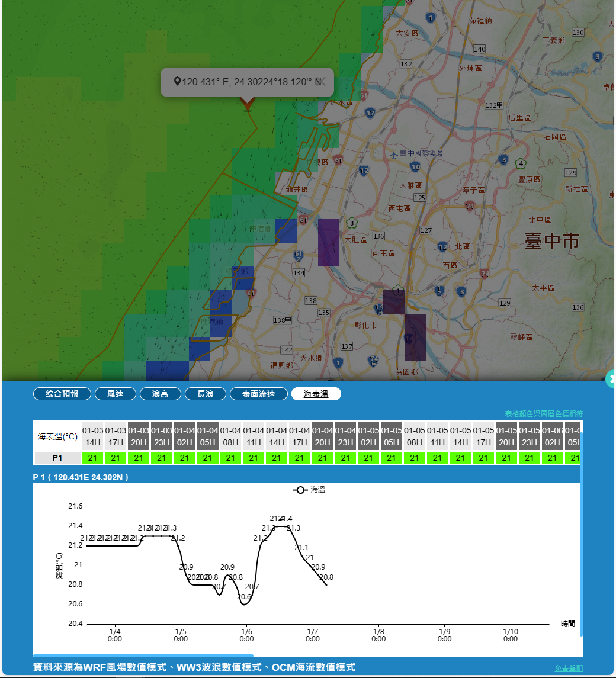Viewport: 616px width, 678px height.
Task: Close the forecast panel using the teal X button
Action: (x=611, y=378)
